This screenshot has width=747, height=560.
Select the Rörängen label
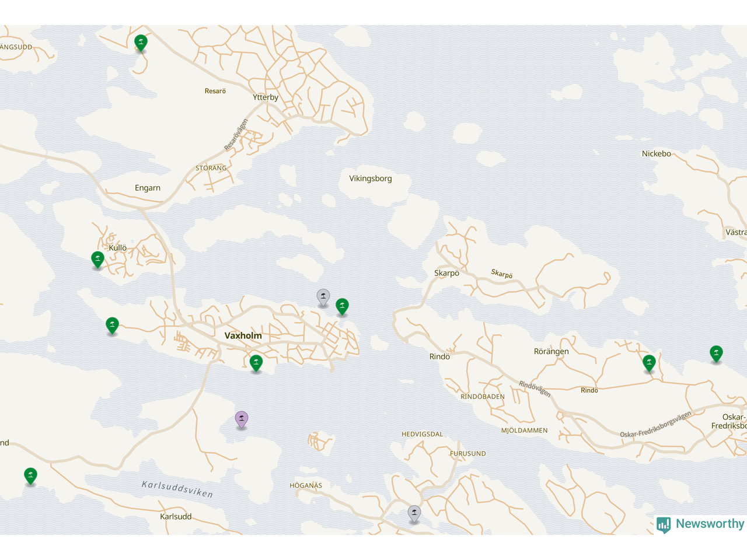click(551, 351)
